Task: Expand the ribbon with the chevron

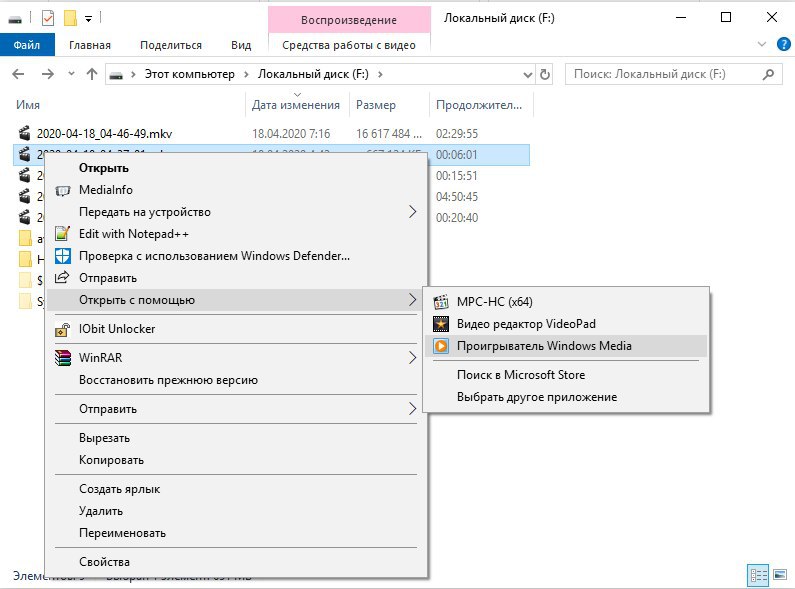Action: (x=762, y=45)
